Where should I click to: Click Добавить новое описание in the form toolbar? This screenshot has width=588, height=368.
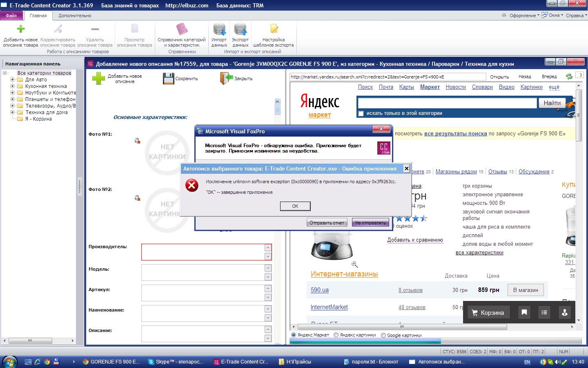click(117, 79)
